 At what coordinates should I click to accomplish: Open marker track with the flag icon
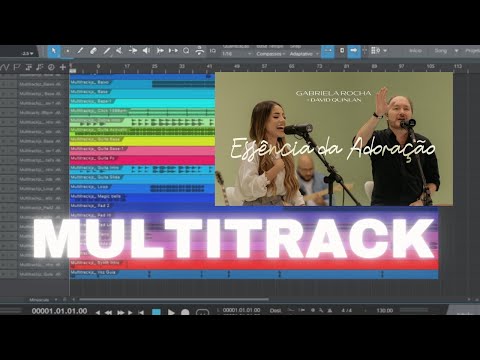tap(16, 67)
